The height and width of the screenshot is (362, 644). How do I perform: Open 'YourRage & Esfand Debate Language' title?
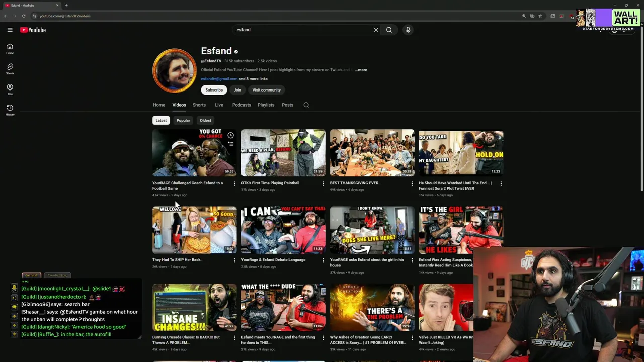click(273, 260)
